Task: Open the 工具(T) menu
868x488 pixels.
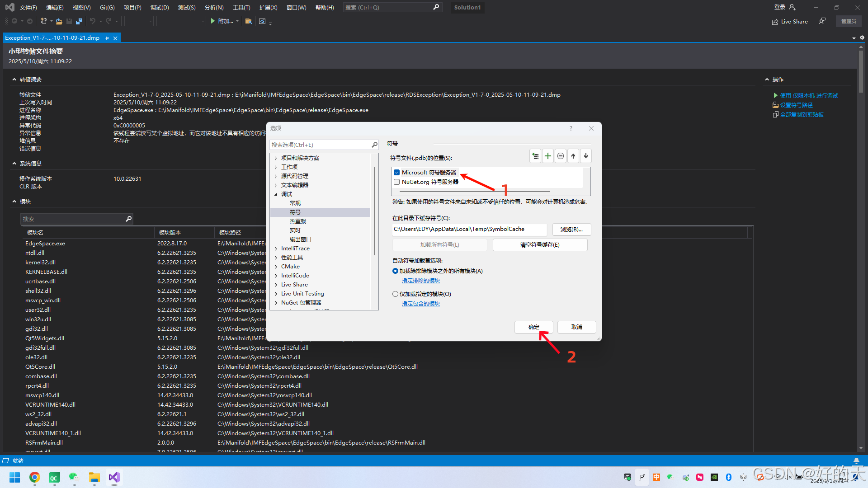Action: point(241,7)
